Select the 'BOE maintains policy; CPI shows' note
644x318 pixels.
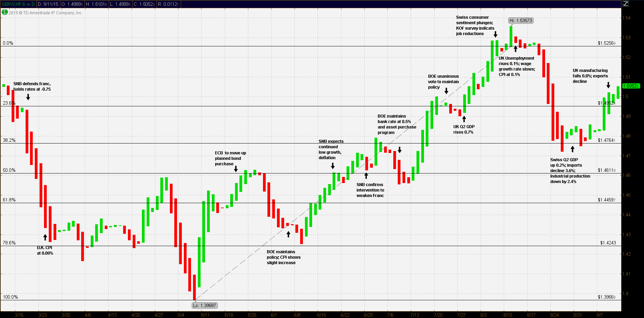pos(284,257)
